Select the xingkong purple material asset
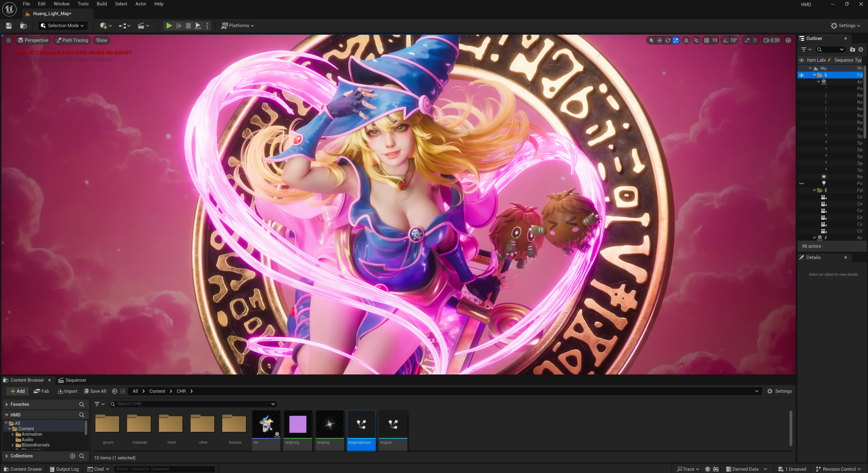This screenshot has height=473, width=868. pos(298,430)
